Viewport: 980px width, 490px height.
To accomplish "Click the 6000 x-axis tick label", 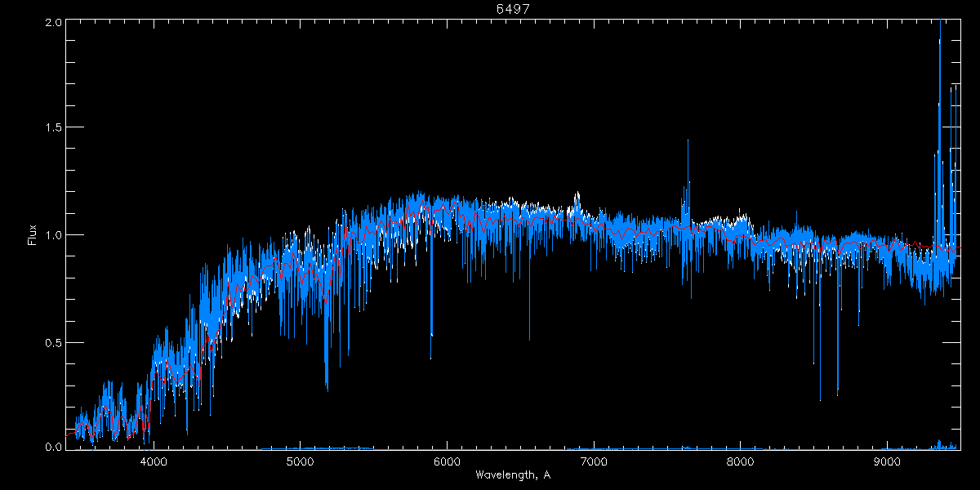I will point(447,462).
